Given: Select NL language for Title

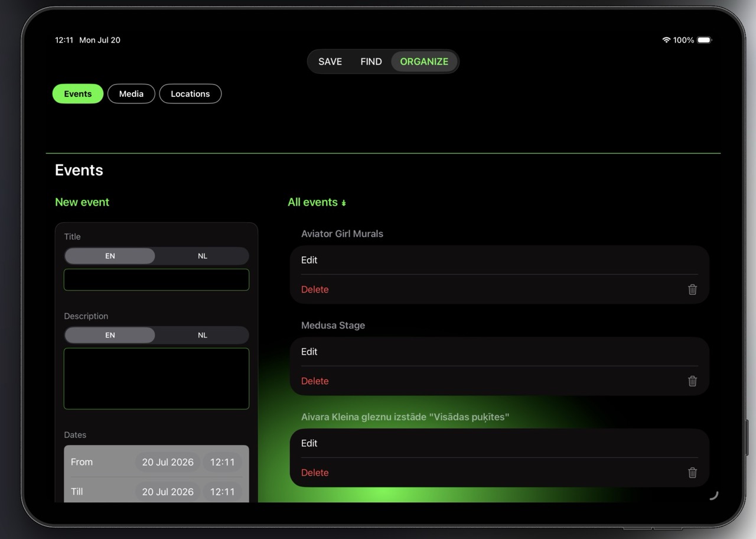Looking at the screenshot, I should coord(203,256).
